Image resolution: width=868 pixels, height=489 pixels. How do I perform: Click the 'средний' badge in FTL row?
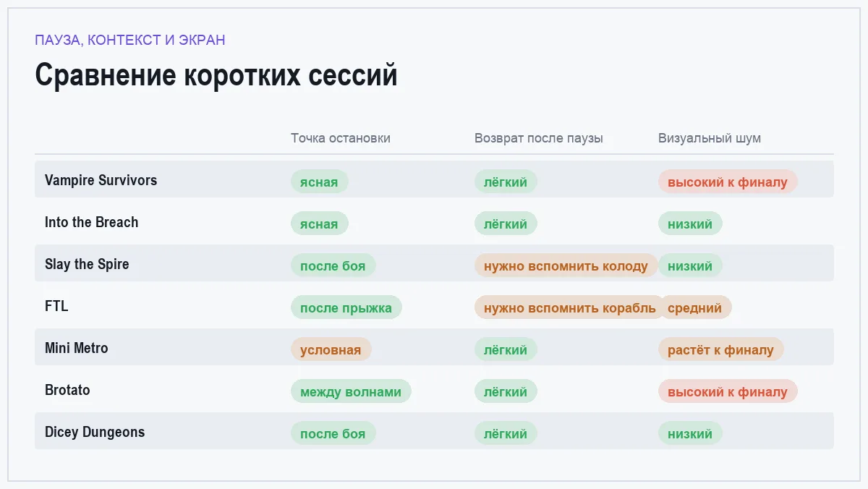tap(695, 307)
